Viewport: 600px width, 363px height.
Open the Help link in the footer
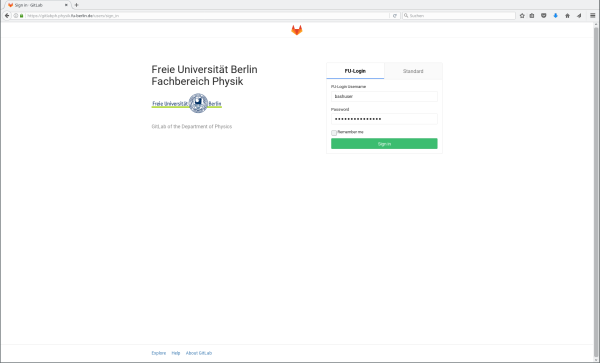point(176,353)
